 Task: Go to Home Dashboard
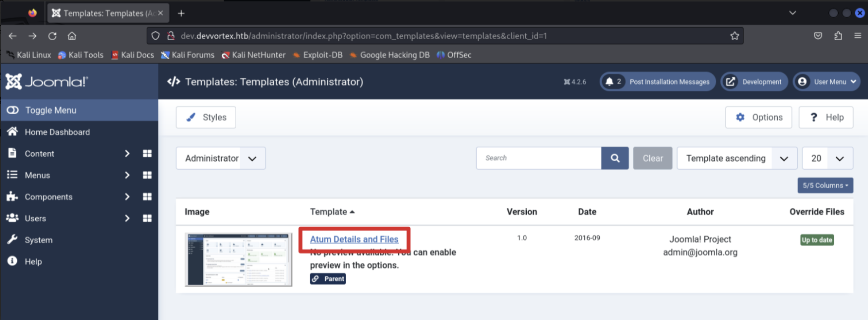coord(57,132)
